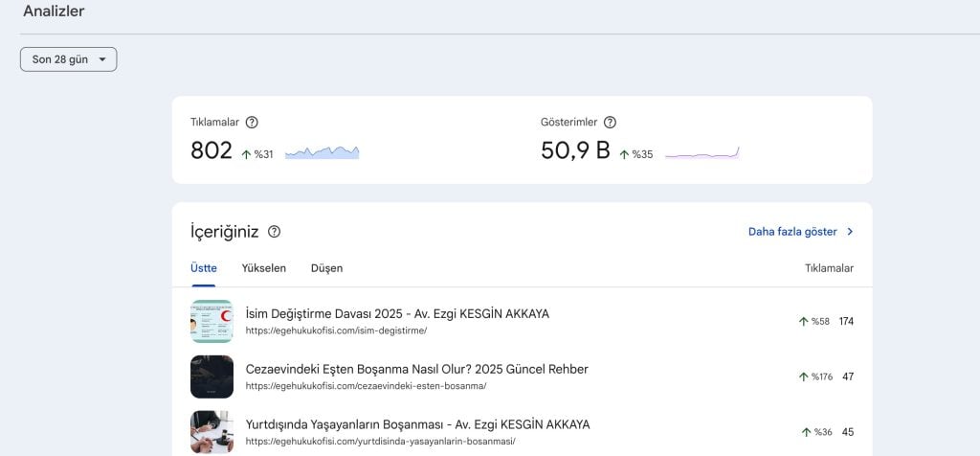The width and height of the screenshot is (980, 456).
Task: Click the chevron arrow after Daha fazla göster
Action: click(x=850, y=232)
